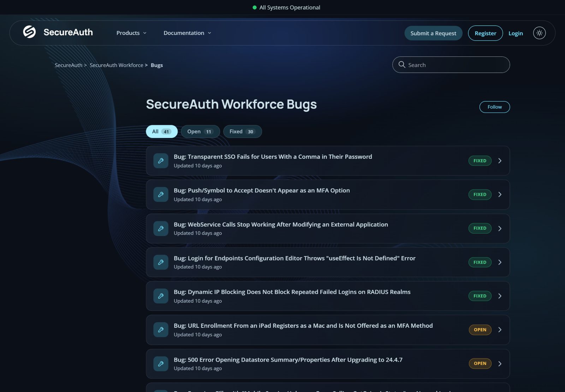Screen dimensions: 565x392
Task: Open chevron arrow on Push/Symbol to Accept row
Action: click(x=500, y=194)
